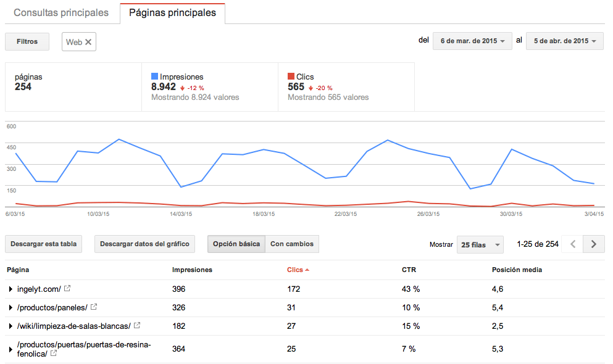
Task: Open end date dropdown 5 de abr. de 2015
Action: point(564,41)
